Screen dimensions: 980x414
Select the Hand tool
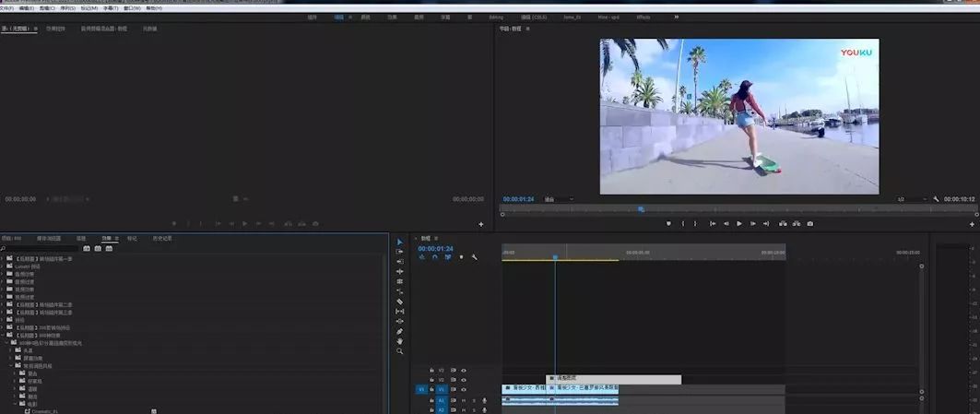[x=400, y=341]
